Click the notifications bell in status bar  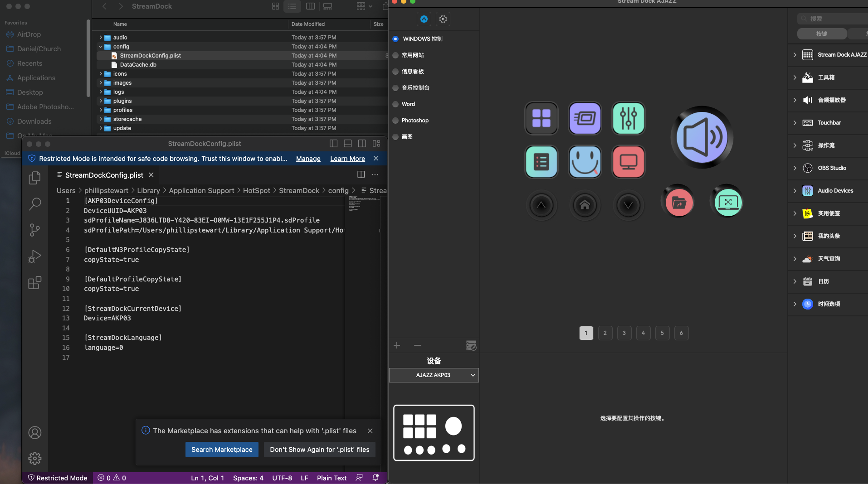click(375, 478)
